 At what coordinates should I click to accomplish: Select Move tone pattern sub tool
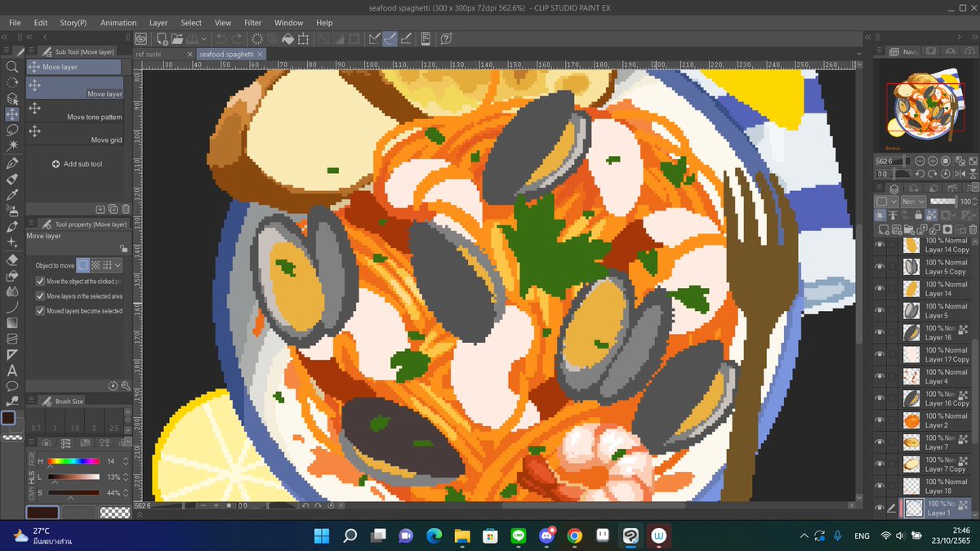(x=75, y=111)
